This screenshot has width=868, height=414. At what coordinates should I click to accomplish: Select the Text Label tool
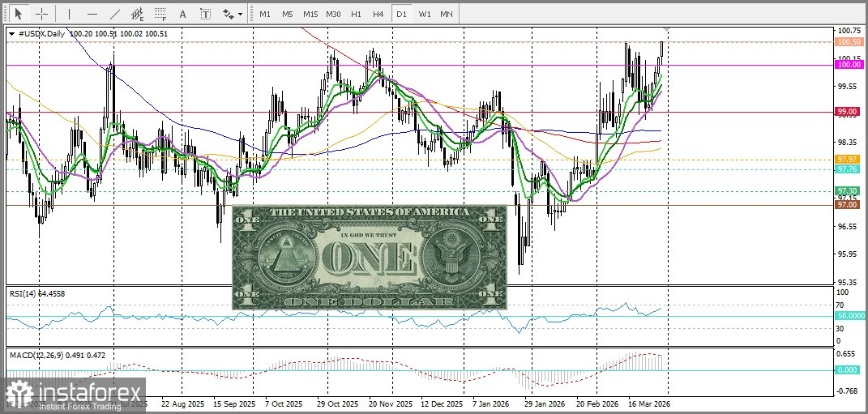pos(205,14)
